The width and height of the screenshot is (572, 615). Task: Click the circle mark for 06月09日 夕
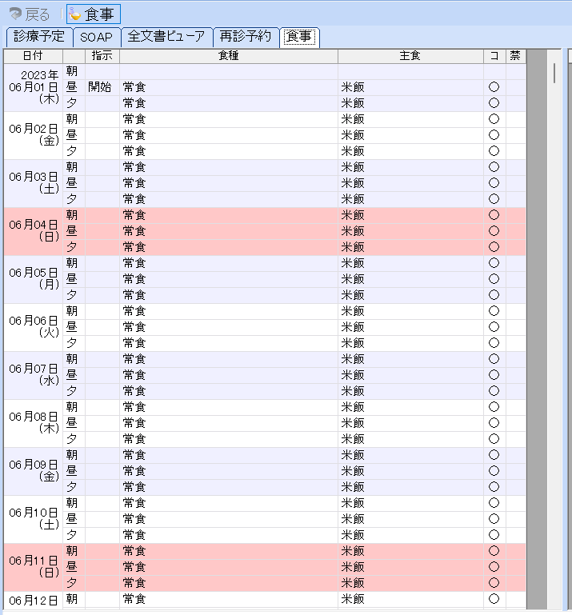pyautogui.click(x=494, y=487)
